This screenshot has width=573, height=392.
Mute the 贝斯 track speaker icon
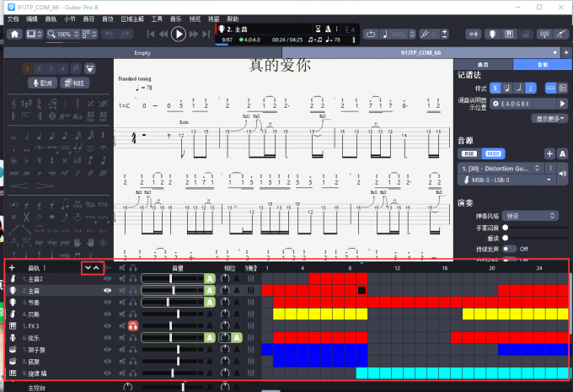(x=122, y=314)
